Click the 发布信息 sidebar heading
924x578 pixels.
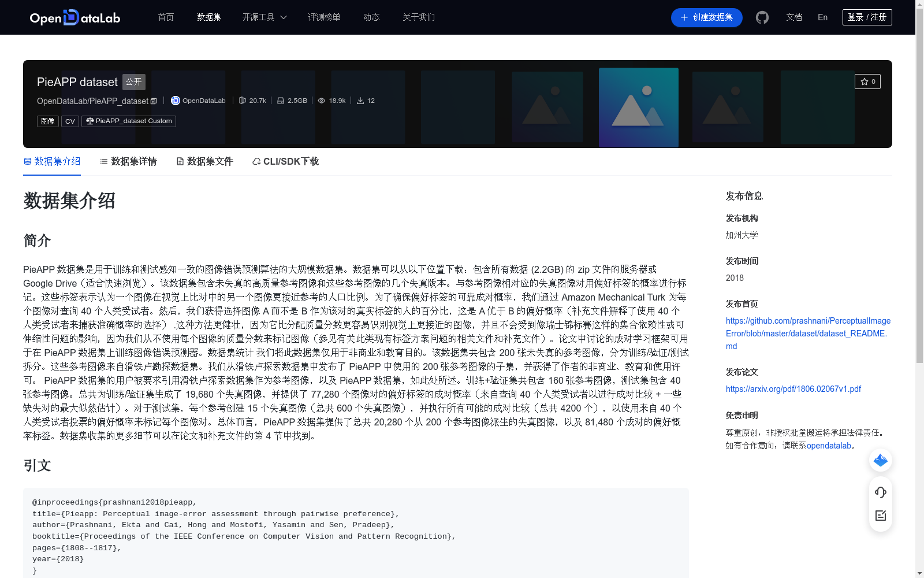point(744,197)
